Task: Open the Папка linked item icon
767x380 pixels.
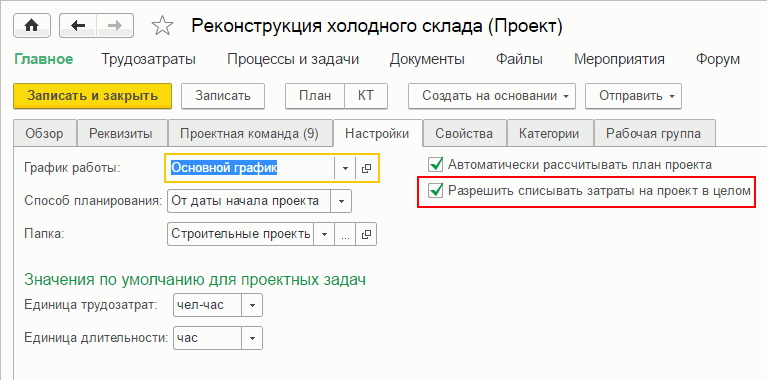Action: coord(366,234)
